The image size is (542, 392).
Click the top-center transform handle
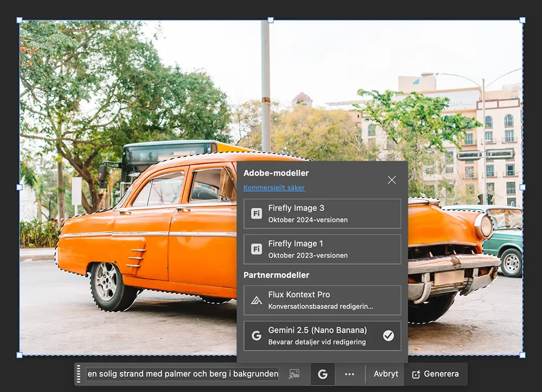[x=270, y=20]
